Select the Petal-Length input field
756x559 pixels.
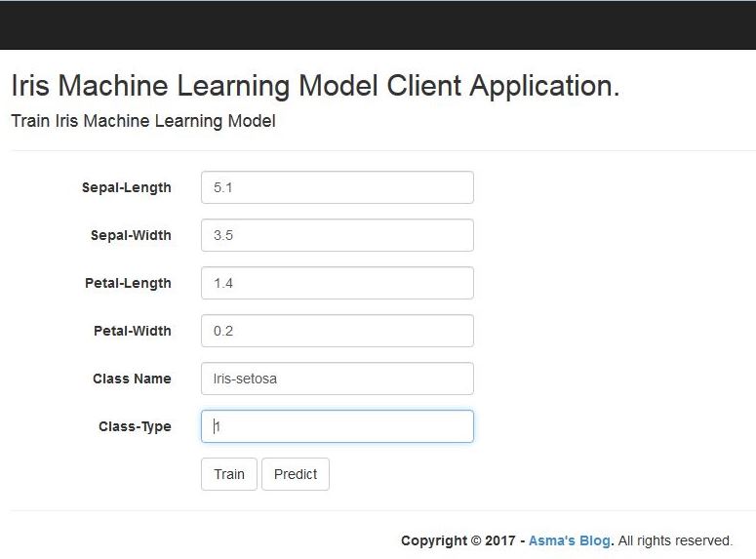coord(337,283)
